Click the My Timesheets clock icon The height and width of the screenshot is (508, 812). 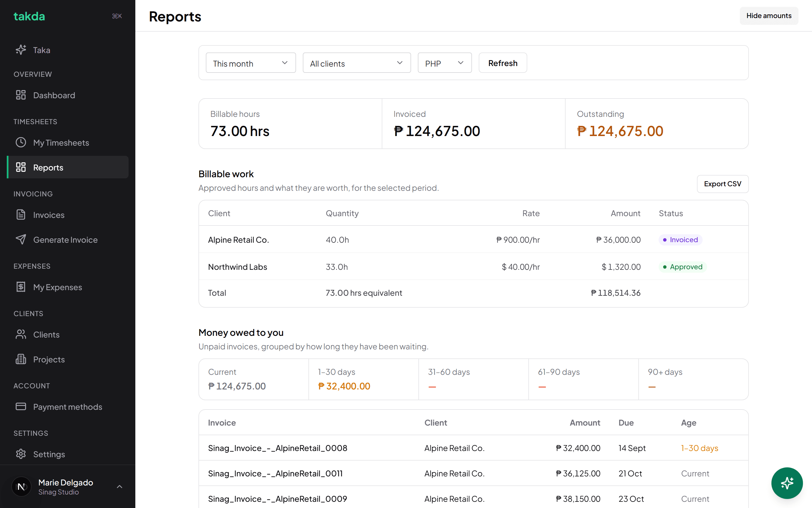pos(21,143)
